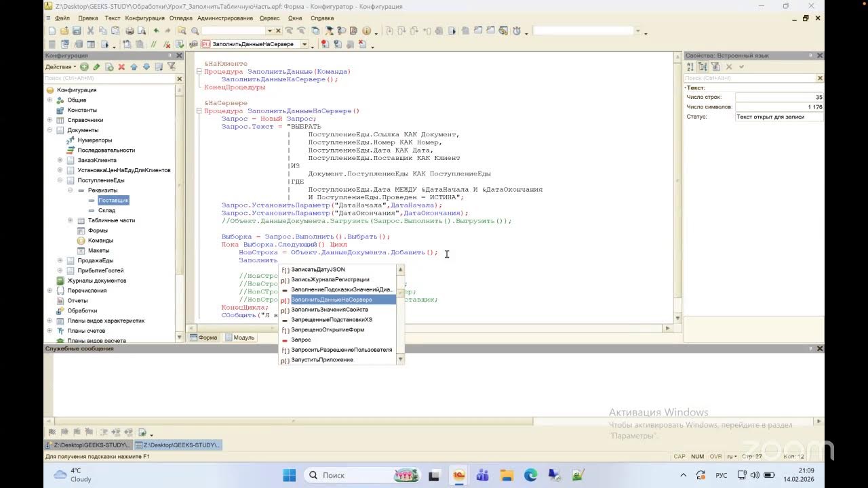This screenshot has height=488, width=868.
Task: Toggle breakpoint with the red dot icon
Action: click(x=325, y=44)
